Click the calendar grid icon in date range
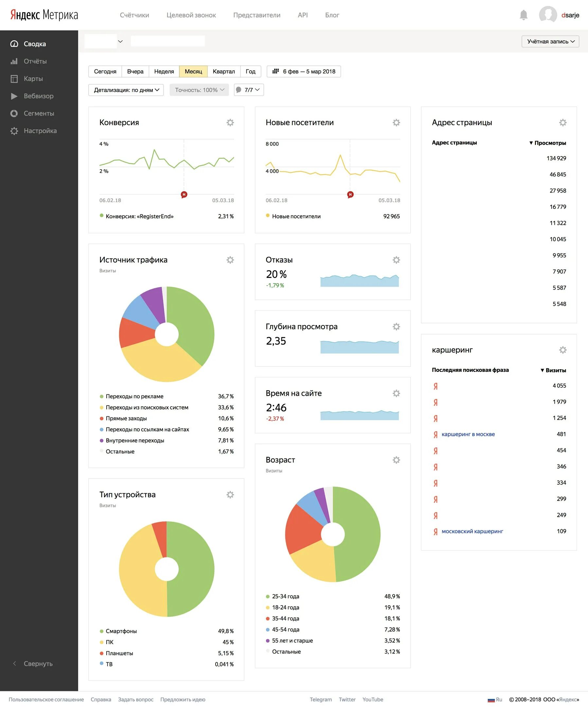Image resolution: width=588 pixels, height=707 pixels. pyautogui.click(x=276, y=71)
